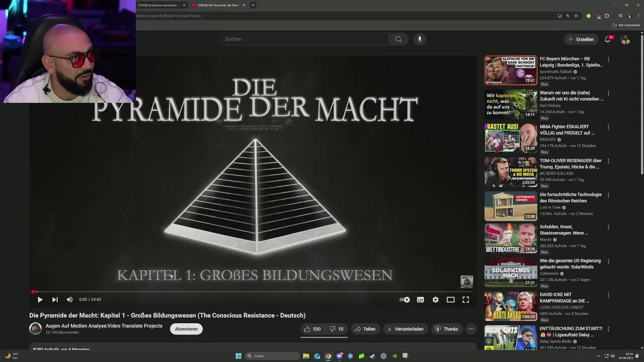The height and width of the screenshot is (362, 644).
Task: Open options menu for DAVID ICKE video
Action: (x=608, y=295)
